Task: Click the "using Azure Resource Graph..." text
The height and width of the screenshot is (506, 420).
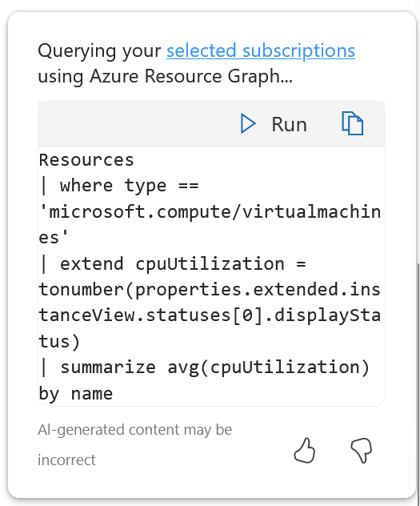Action: click(166, 77)
